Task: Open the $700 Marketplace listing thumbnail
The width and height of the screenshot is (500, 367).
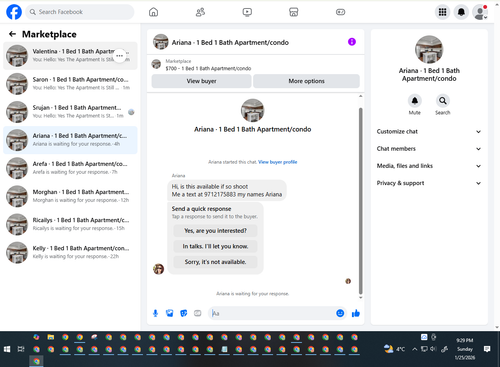Action: pyautogui.click(x=156, y=64)
